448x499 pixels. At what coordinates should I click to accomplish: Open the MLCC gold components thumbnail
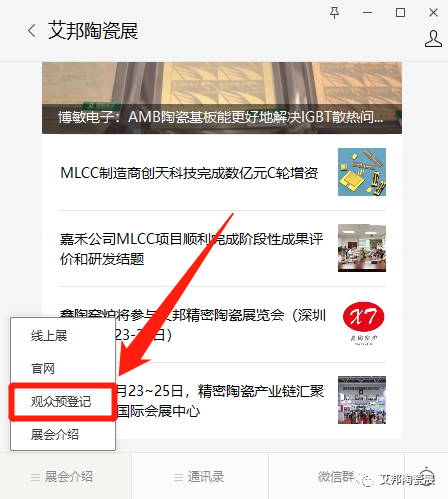point(362,172)
